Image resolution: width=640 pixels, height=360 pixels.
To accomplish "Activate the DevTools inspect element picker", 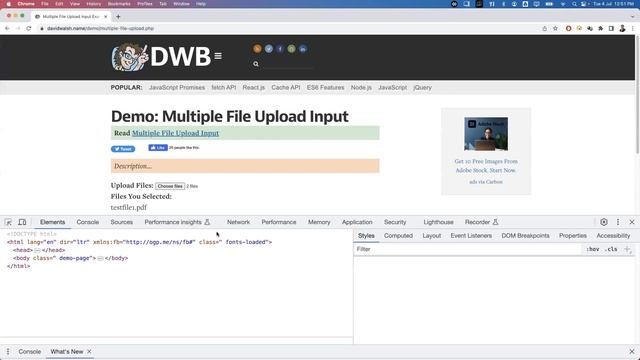I will [8, 222].
